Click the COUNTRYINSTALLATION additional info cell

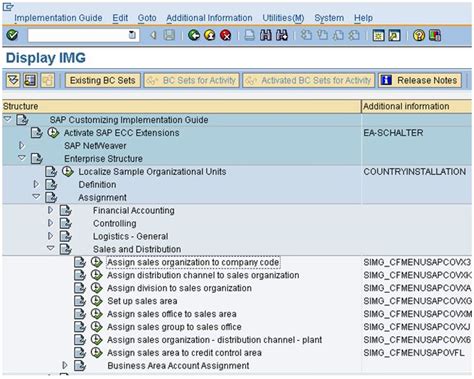click(x=415, y=172)
